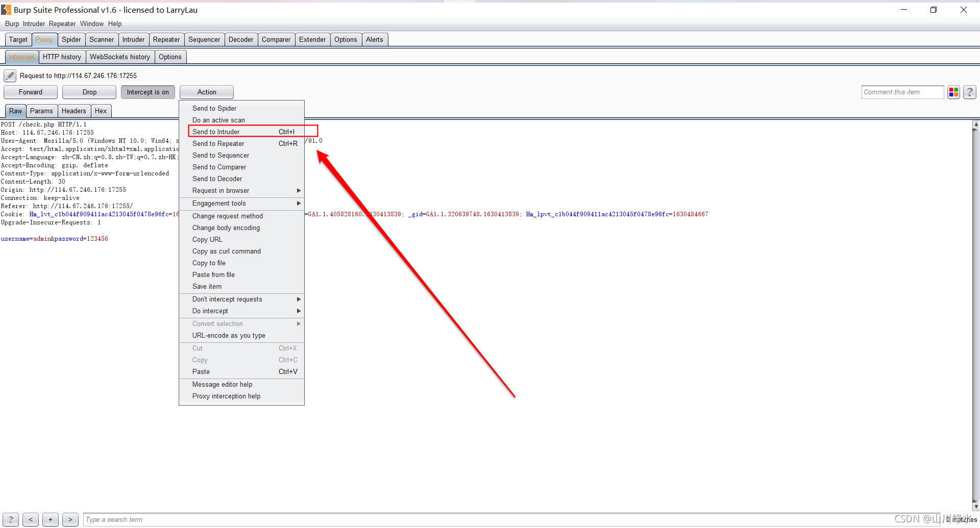Switch to the Repeater tab
Screen dimensions: 980x528
click(166, 40)
